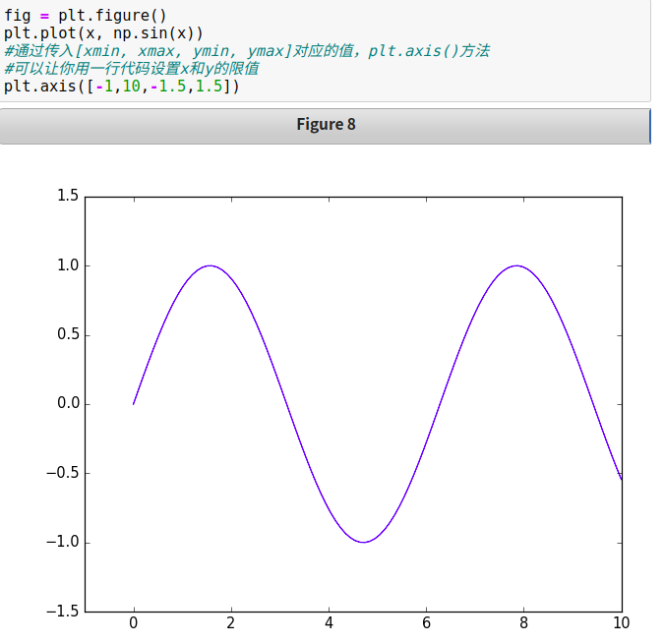Viewport: 664px width, 644px height.
Task: Click the code line 'fig = plt.figure()'
Action: point(86,16)
